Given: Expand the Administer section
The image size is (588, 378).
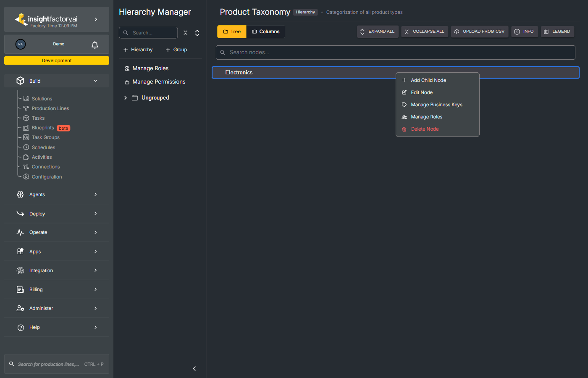Looking at the screenshot, I should 56,308.
